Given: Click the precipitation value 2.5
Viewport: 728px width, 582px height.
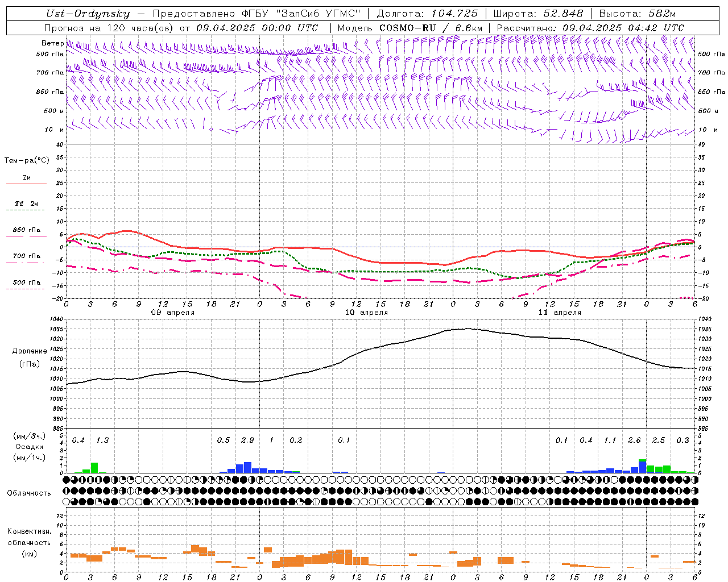Looking at the screenshot, I should pyautogui.click(x=659, y=440).
